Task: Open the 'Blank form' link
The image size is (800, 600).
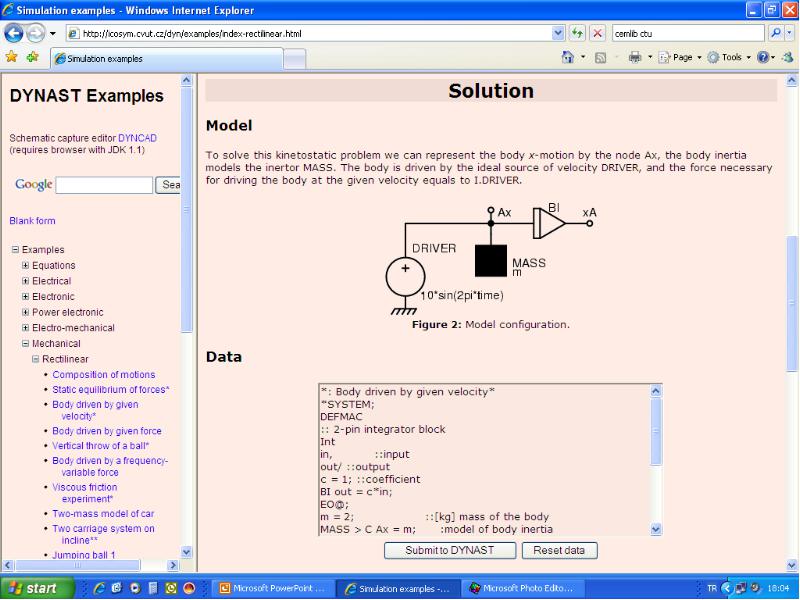Action: (32, 221)
